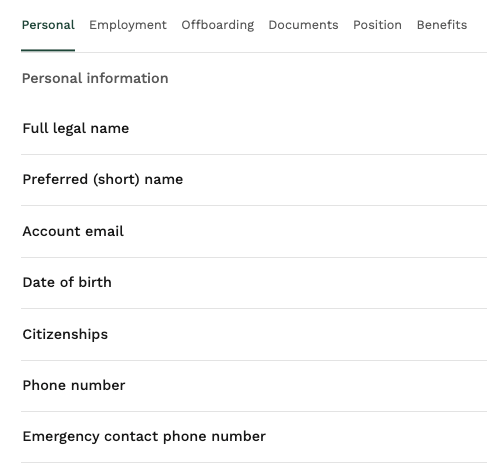Select the Full legal name row
The height and width of the screenshot is (468, 487).
pos(254,129)
